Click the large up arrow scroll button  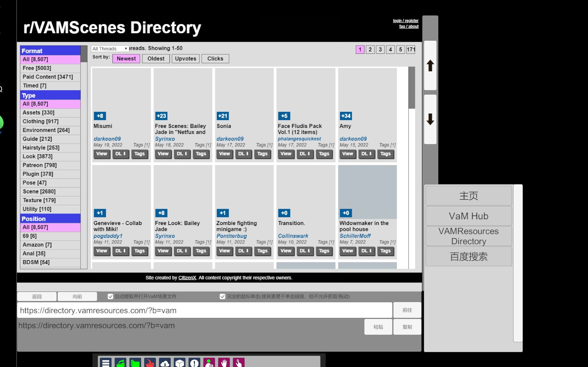tap(430, 66)
